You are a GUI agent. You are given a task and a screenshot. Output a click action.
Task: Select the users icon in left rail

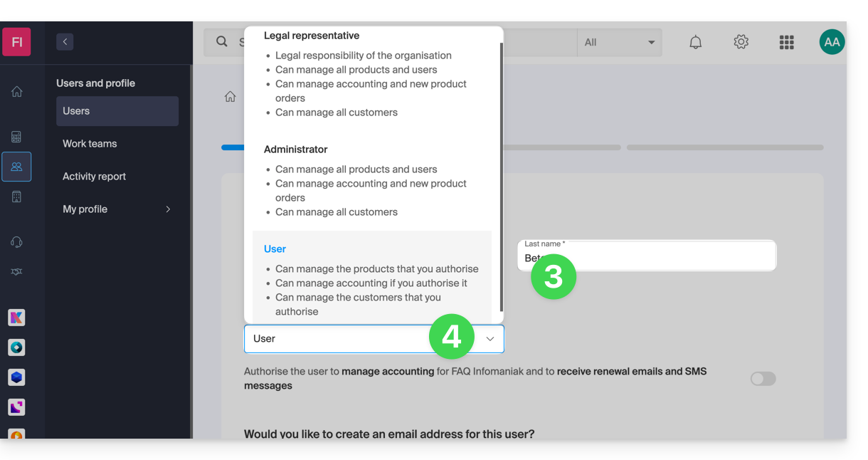coord(16,167)
